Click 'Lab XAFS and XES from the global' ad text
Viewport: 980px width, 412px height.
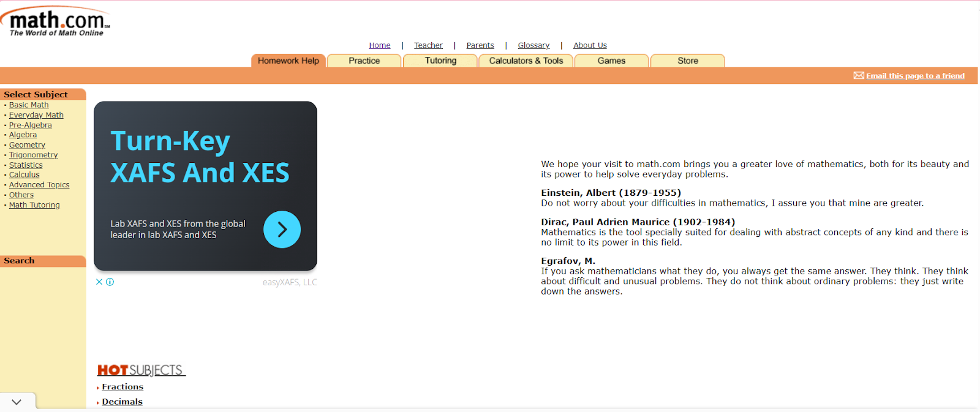pos(178,224)
